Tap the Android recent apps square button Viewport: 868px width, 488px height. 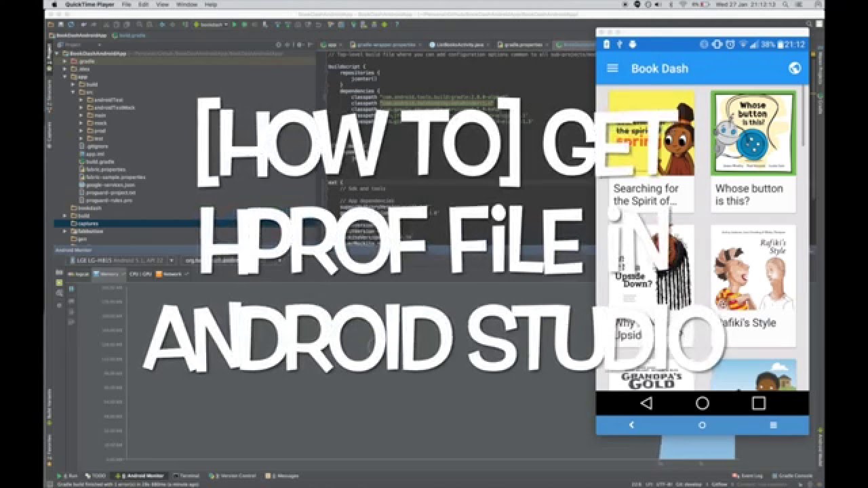tap(759, 403)
